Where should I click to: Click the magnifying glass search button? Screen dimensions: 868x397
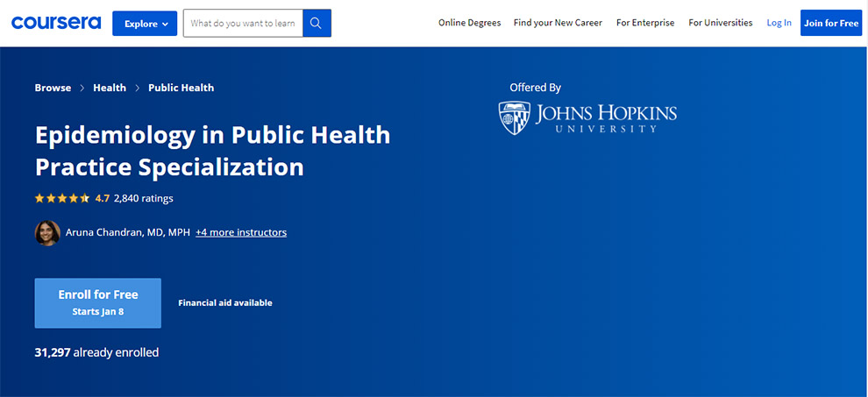(x=317, y=24)
